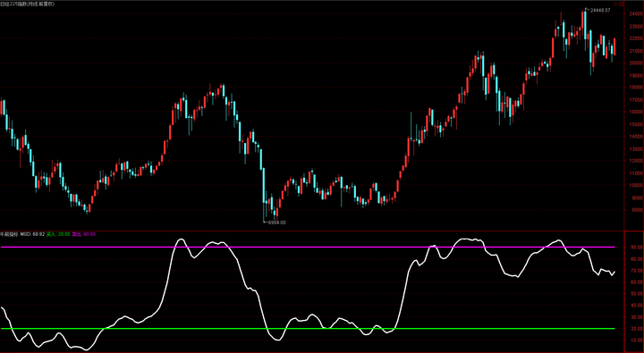Click the green buy threshold line
This screenshot has height=353, width=644.
point(307,328)
